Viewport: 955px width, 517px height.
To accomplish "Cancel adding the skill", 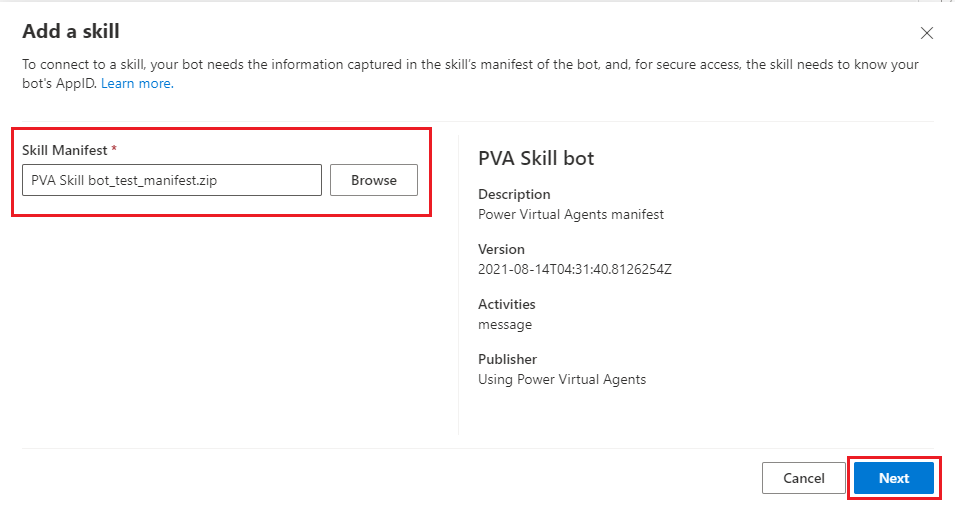I will (804, 478).
